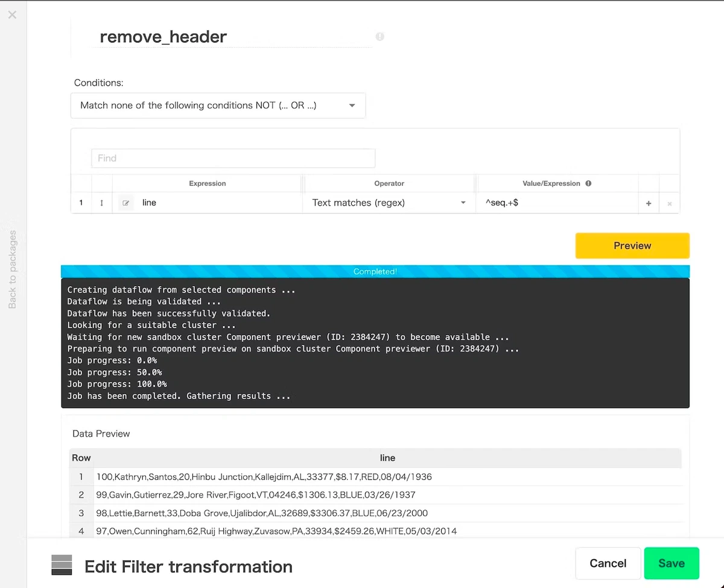Save the filter transformation
Image resolution: width=724 pixels, height=588 pixels.
(672, 563)
